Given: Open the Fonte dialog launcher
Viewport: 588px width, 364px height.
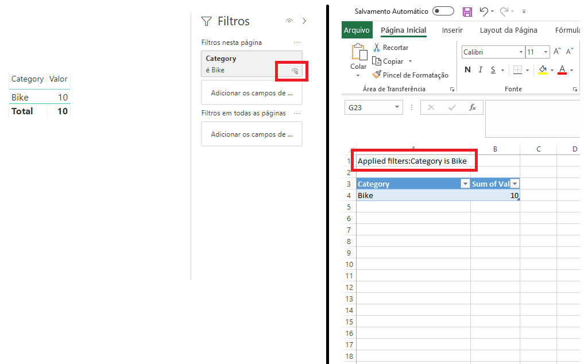Looking at the screenshot, I should coord(575,89).
